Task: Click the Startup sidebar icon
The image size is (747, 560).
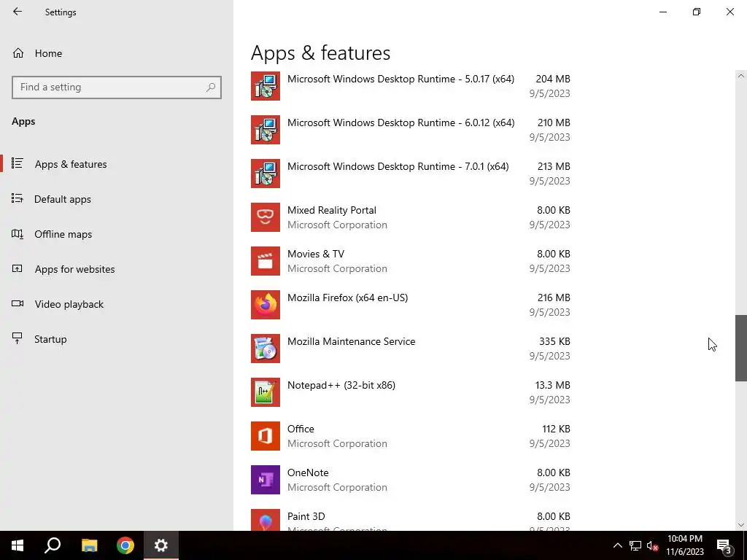Action: (18, 338)
